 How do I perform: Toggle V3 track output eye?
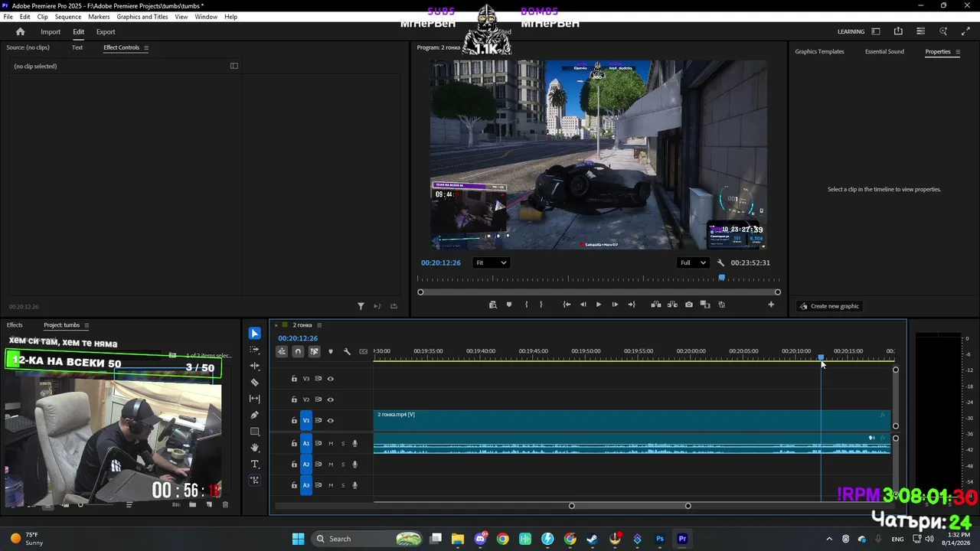(x=331, y=379)
